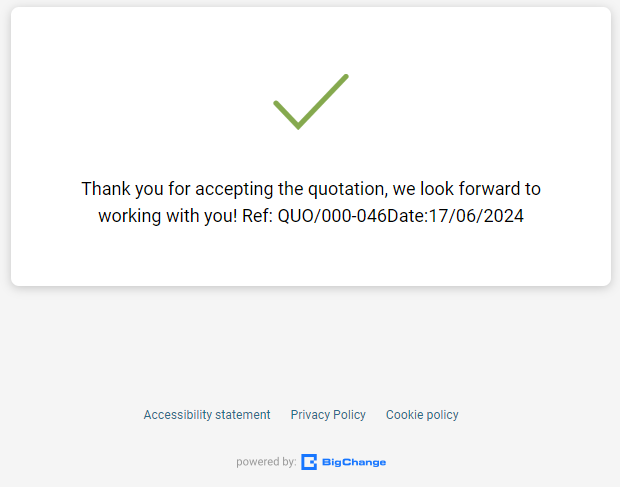Screen dimensions: 620x487
Task: Open the Accessibility statement link
Action: tap(207, 415)
